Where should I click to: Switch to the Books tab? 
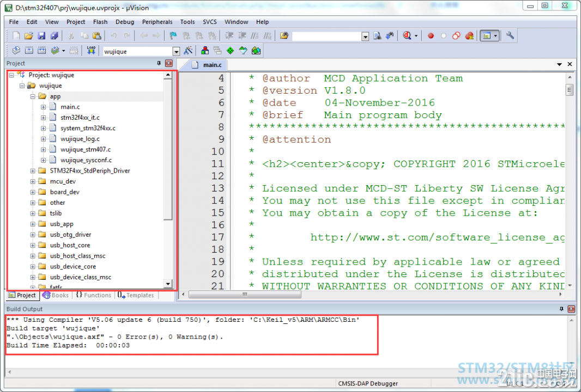click(56, 295)
